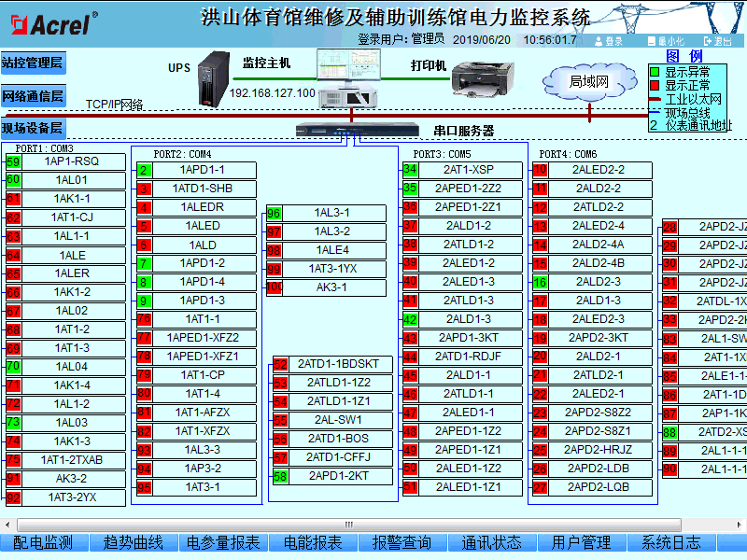Click the green 显示异常 legend swatch
The image size is (747, 560).
coord(655,72)
